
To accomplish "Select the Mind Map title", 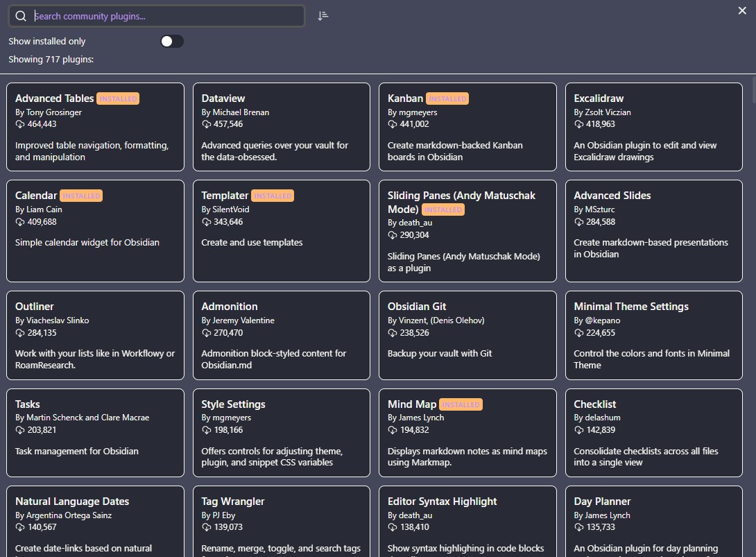I will tap(412, 404).
